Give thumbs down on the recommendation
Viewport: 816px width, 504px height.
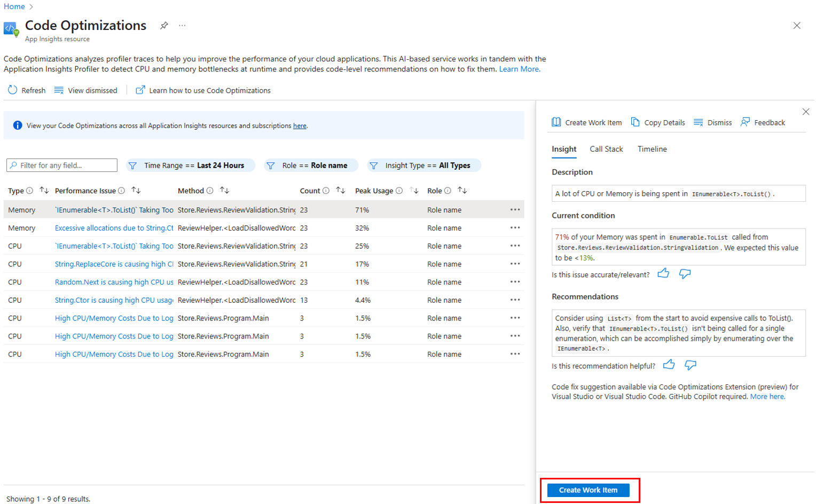click(x=690, y=365)
